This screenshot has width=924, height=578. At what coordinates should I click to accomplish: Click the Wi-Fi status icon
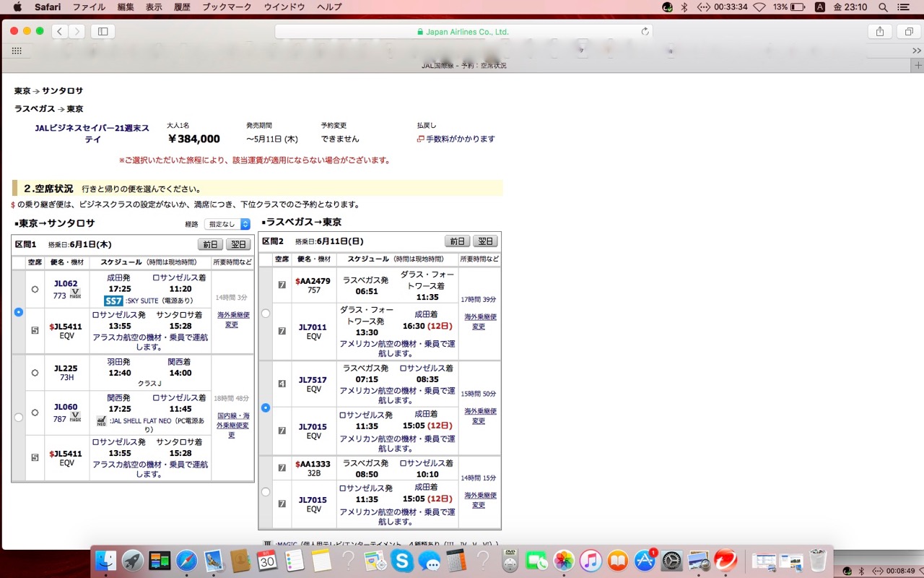759,7
